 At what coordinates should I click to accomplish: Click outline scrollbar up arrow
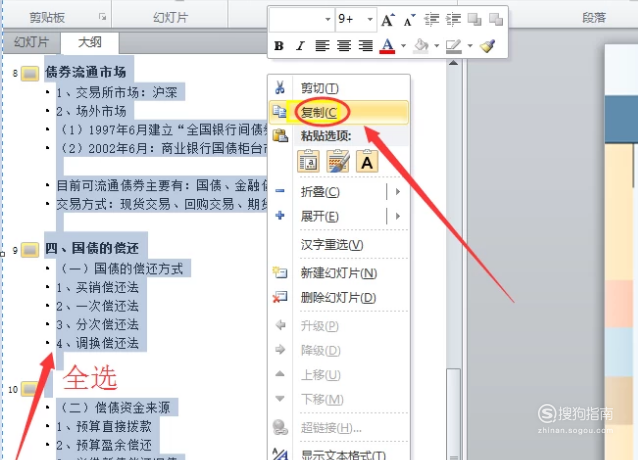click(453, 63)
